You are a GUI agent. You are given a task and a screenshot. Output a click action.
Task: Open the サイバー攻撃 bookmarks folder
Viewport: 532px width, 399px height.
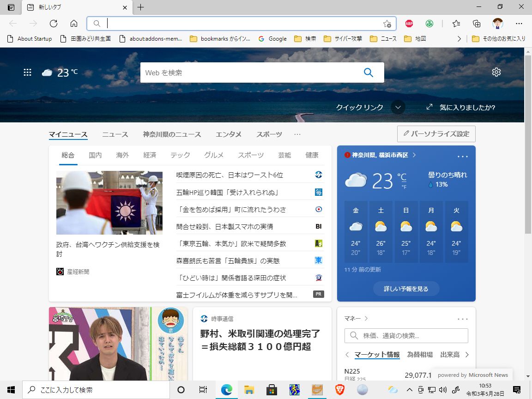point(343,39)
